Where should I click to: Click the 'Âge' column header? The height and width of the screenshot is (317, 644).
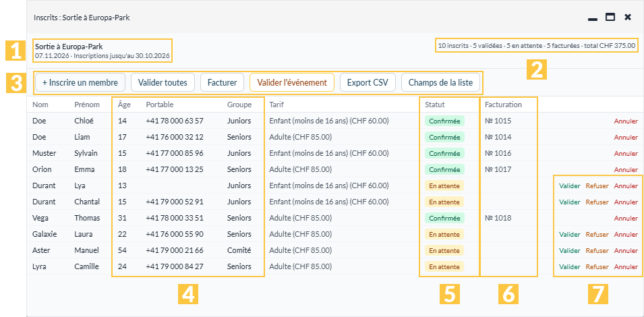point(124,105)
